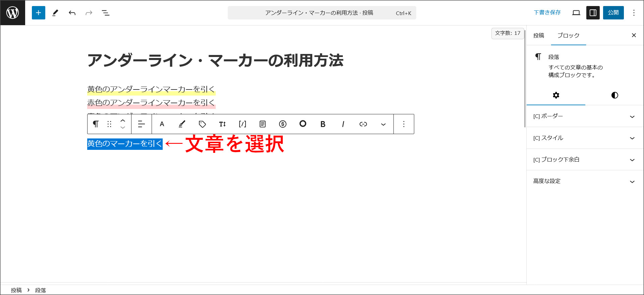Image resolution: width=644 pixels, height=295 pixels.
Task: Expand the [C] ブロック下余白 panel
Action: [x=585, y=160]
